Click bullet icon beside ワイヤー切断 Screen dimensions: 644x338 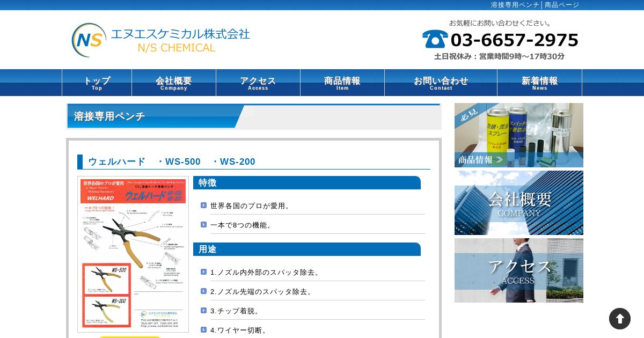[x=203, y=329]
